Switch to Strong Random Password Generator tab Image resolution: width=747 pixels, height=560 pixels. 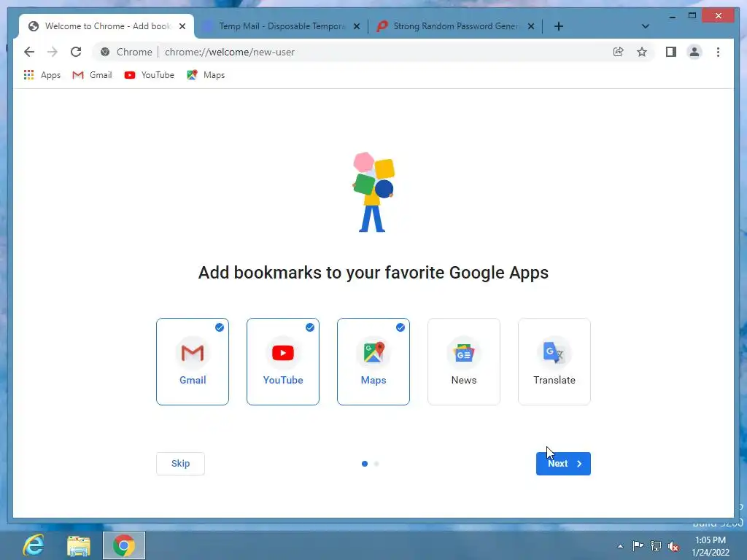point(455,26)
